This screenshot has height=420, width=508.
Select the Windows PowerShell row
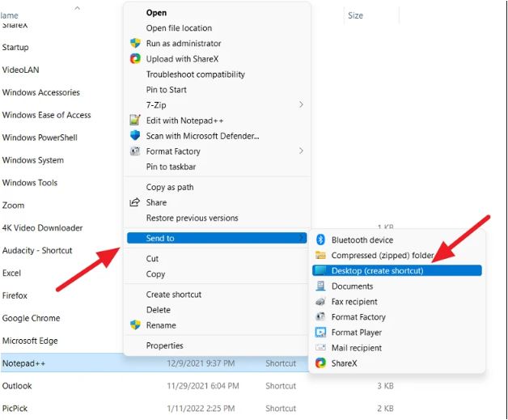[40, 138]
